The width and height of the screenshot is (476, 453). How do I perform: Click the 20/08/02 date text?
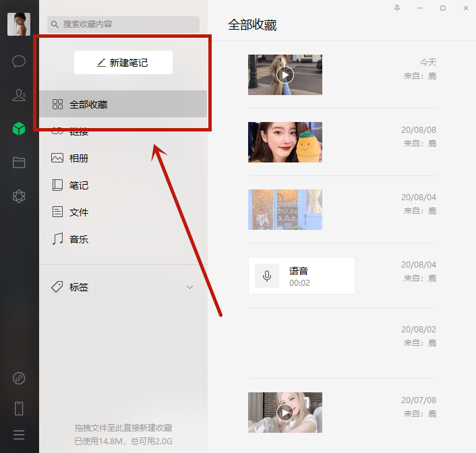[x=419, y=330]
